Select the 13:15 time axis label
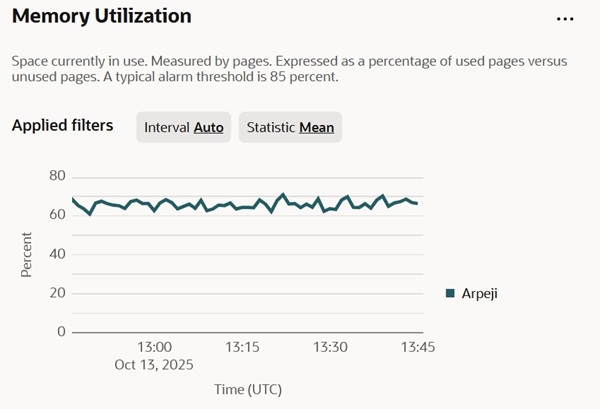 coord(242,347)
